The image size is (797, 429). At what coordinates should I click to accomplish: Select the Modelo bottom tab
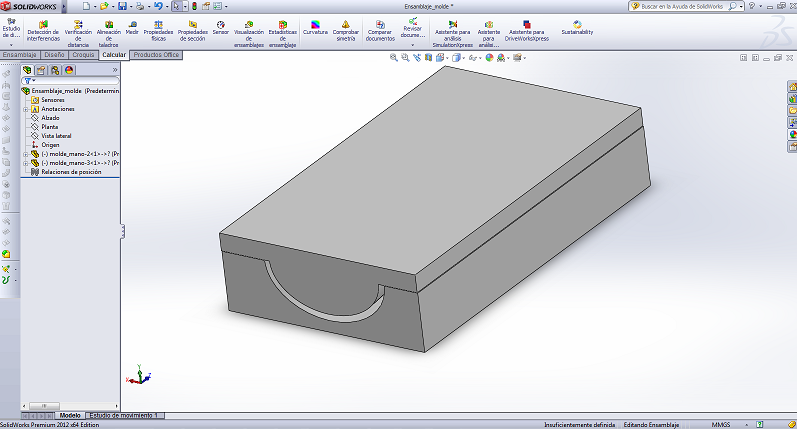[x=70, y=416]
